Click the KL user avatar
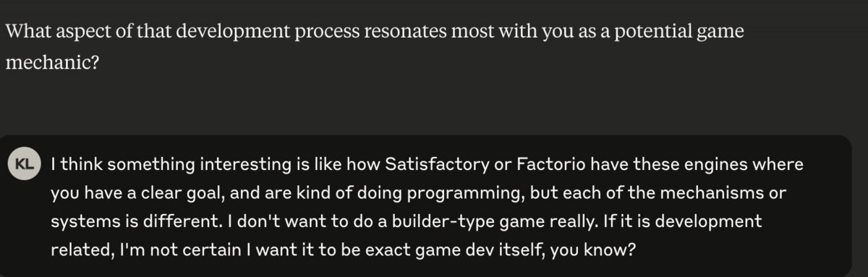868x277 pixels. pos(25,163)
